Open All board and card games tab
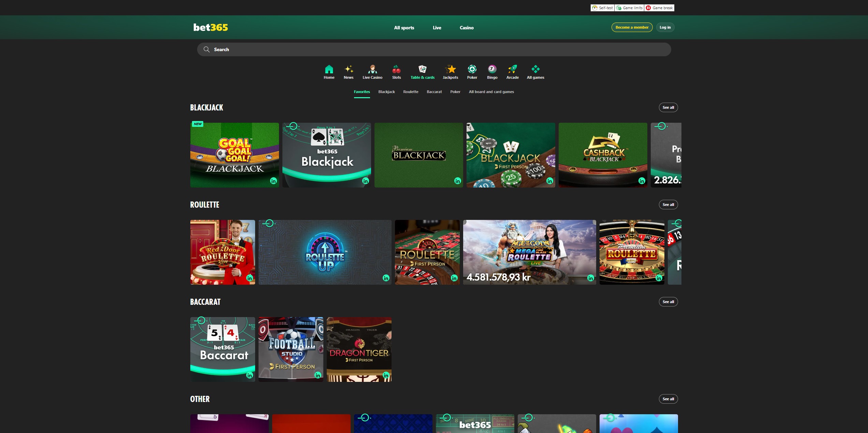 491,92
